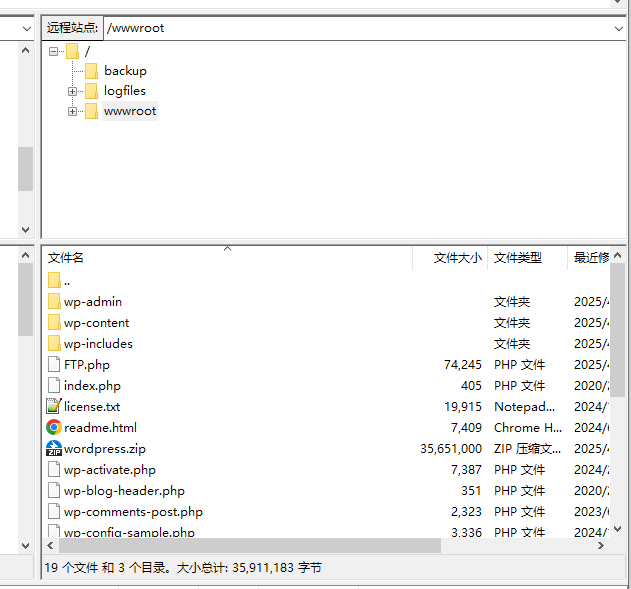Select the wordpress.zip file name
The width and height of the screenshot is (631, 589).
105,449
